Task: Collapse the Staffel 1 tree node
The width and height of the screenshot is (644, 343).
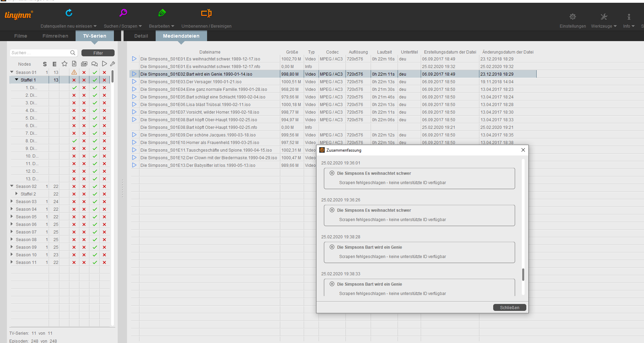Action: 17,79
